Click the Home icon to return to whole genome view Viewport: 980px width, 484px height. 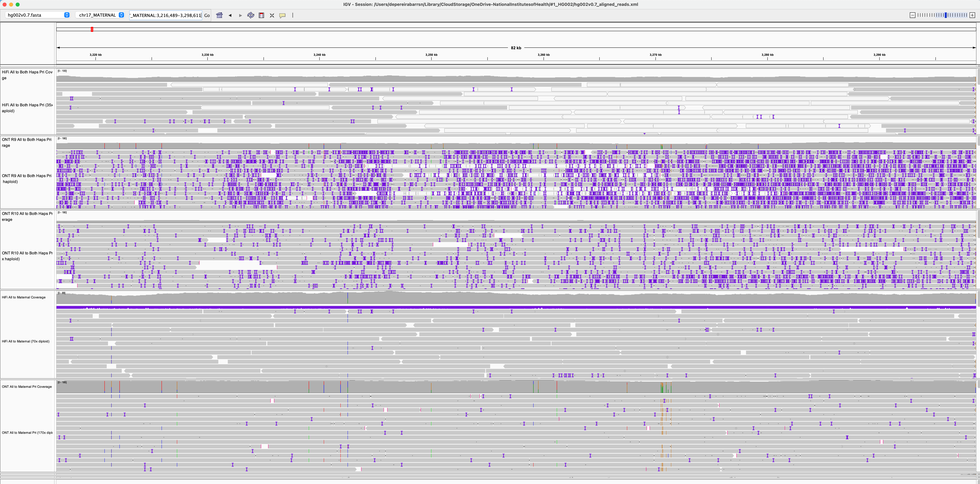click(219, 15)
